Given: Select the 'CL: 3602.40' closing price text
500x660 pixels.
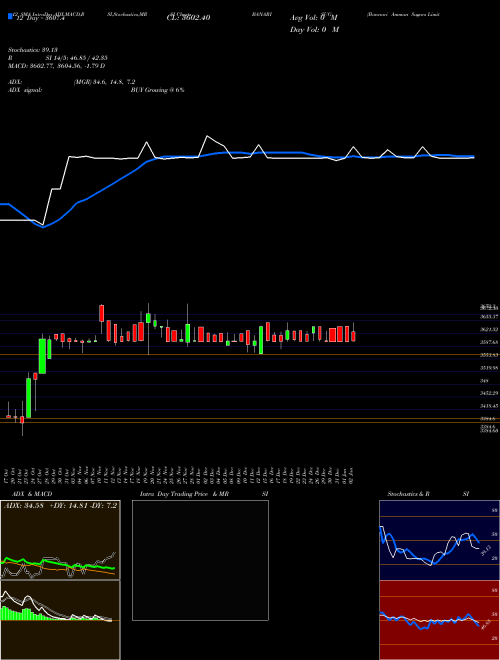Looking at the screenshot, I should (x=188, y=18).
